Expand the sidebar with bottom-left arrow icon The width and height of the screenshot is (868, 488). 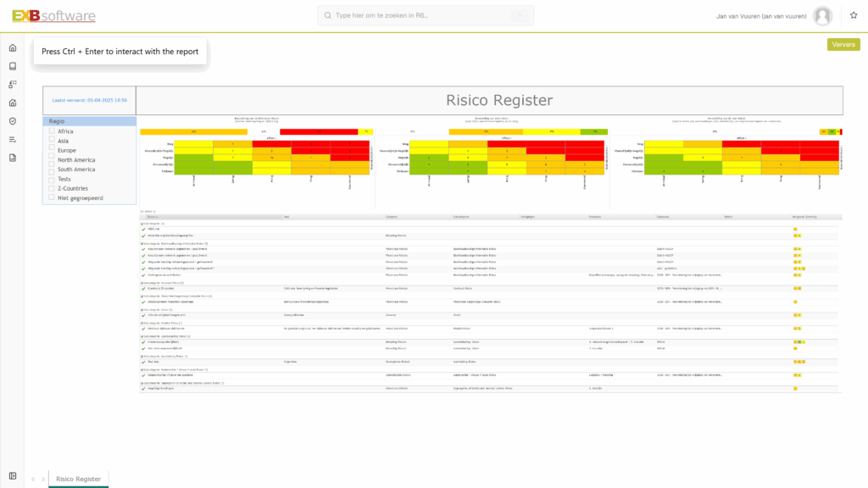[x=13, y=475]
